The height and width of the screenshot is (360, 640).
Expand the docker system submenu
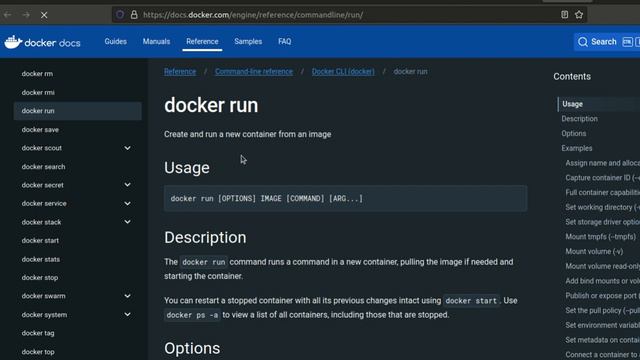[x=127, y=315]
